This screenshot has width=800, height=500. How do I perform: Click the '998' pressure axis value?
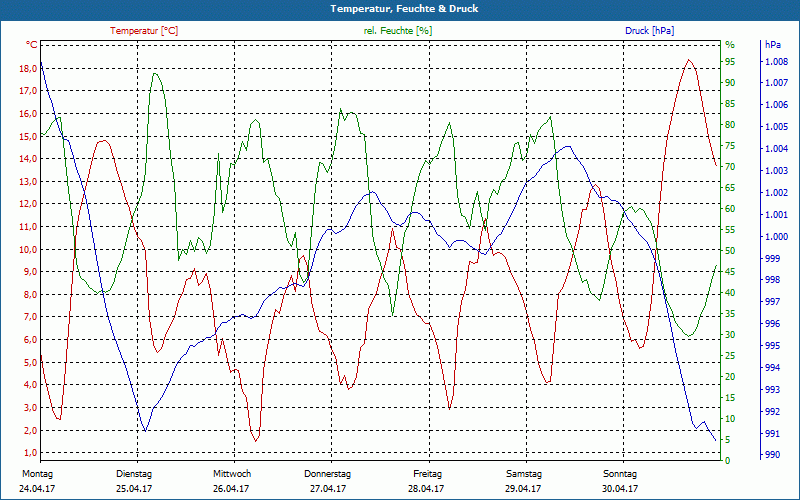pyautogui.click(x=772, y=280)
